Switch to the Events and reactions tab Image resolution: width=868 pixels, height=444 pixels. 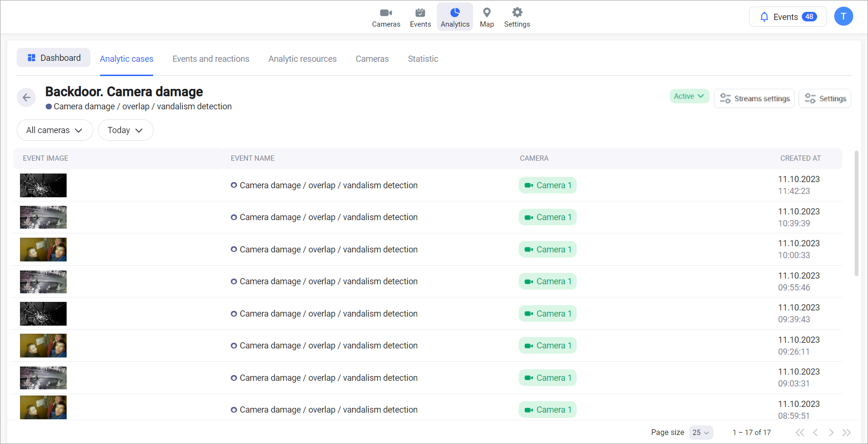(x=211, y=59)
